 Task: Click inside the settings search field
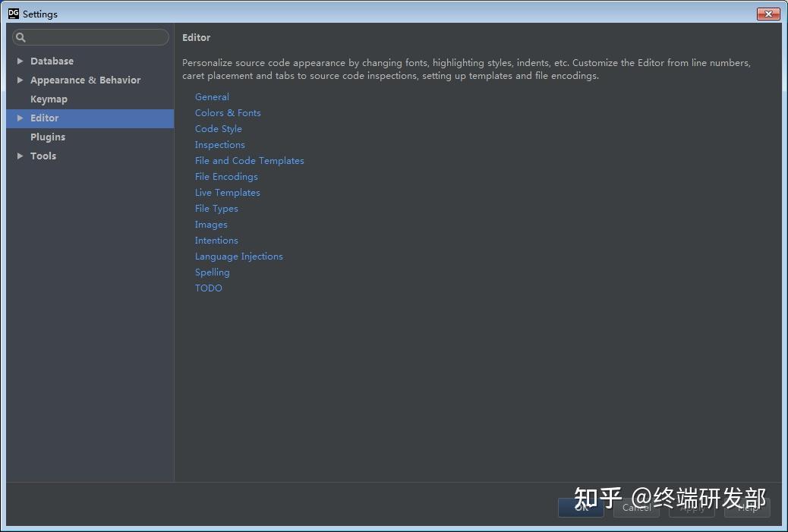91,36
